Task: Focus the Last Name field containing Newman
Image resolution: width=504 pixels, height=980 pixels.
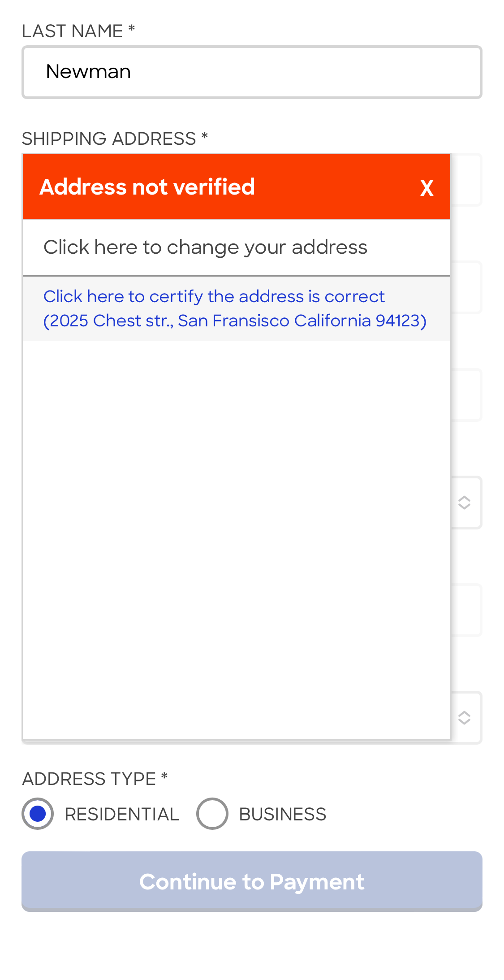Action: [x=252, y=72]
